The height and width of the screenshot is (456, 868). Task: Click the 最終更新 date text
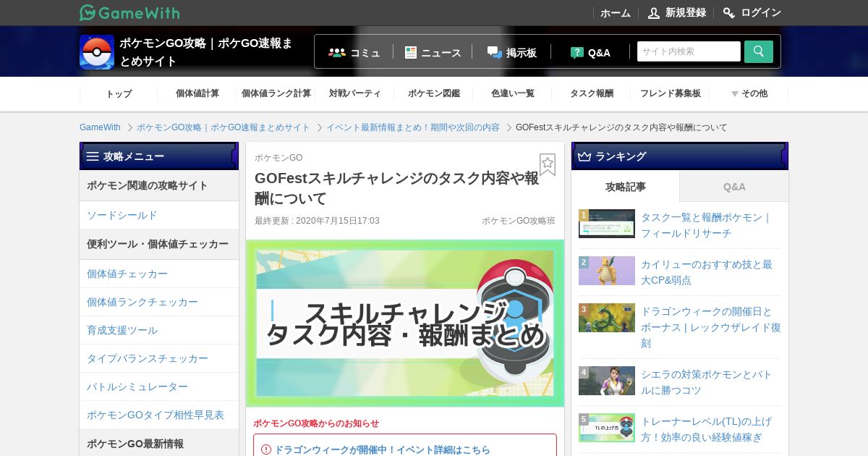(x=317, y=221)
